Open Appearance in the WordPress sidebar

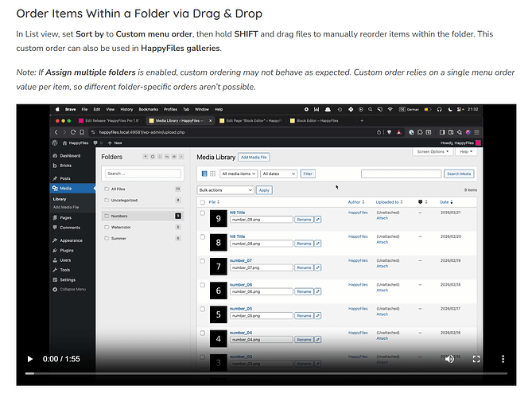71,240
